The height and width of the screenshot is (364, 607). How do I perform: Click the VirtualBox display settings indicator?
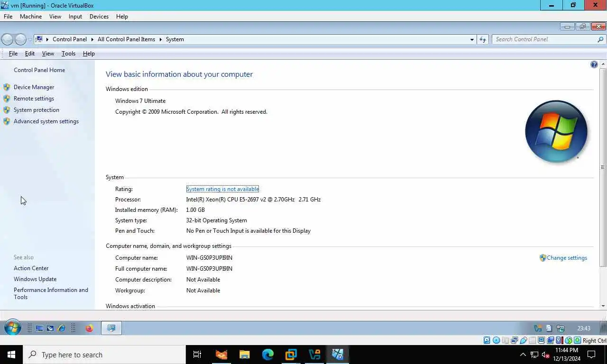pos(541,340)
